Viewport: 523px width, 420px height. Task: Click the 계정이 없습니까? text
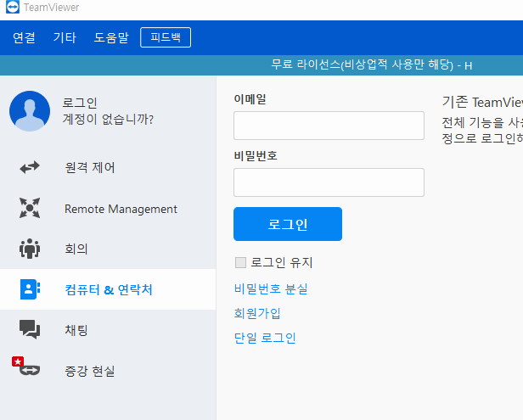click(108, 119)
